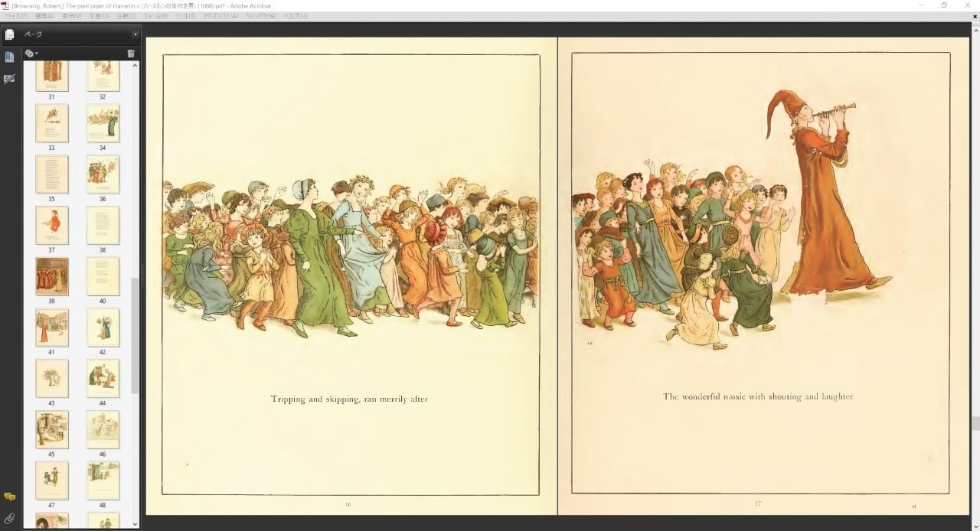Image resolution: width=980 pixels, height=531 pixels.
Task: Open the Pages panel options gear menu
Action: [x=31, y=54]
